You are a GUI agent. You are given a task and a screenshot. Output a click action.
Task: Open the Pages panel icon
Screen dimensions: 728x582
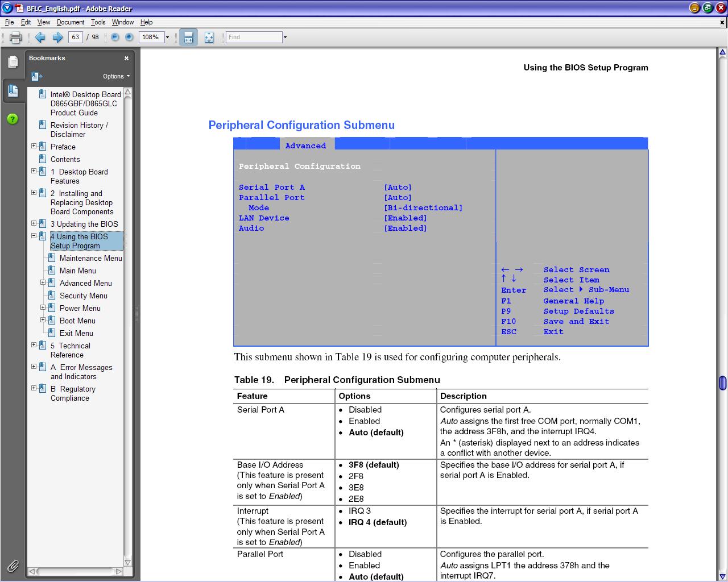tap(13, 62)
